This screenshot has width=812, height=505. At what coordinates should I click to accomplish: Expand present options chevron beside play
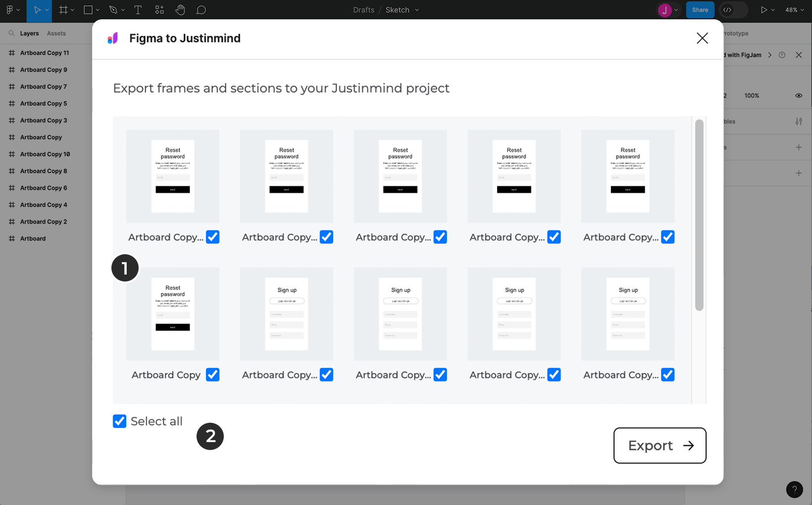coord(773,10)
